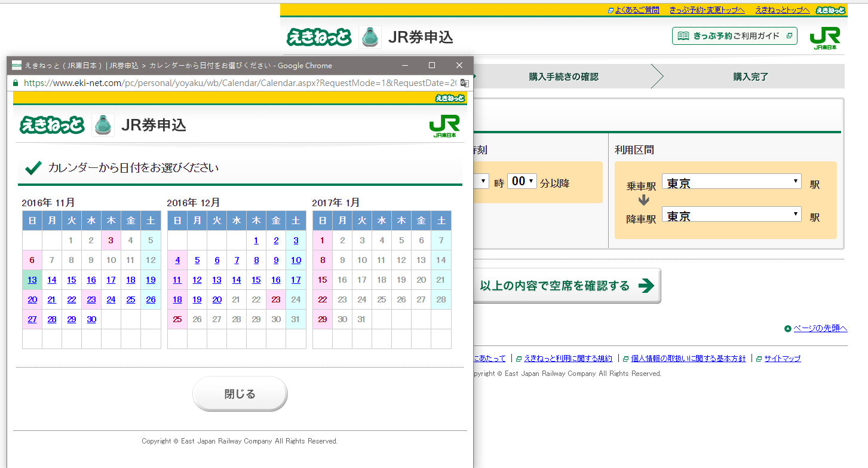Click the 2016年 12月 month heading
The height and width of the screenshot is (468, 868).
[x=194, y=203]
